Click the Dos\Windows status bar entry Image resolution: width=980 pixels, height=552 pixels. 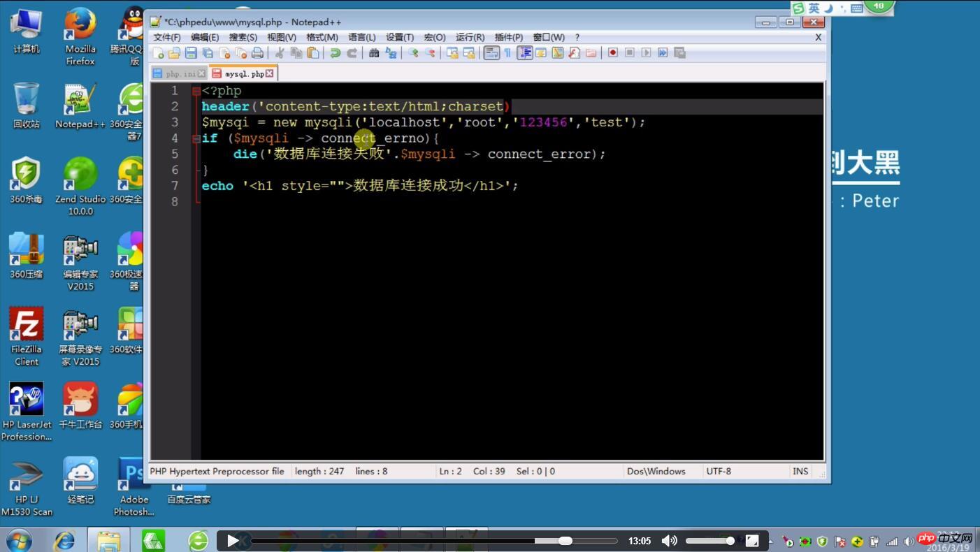click(x=656, y=471)
